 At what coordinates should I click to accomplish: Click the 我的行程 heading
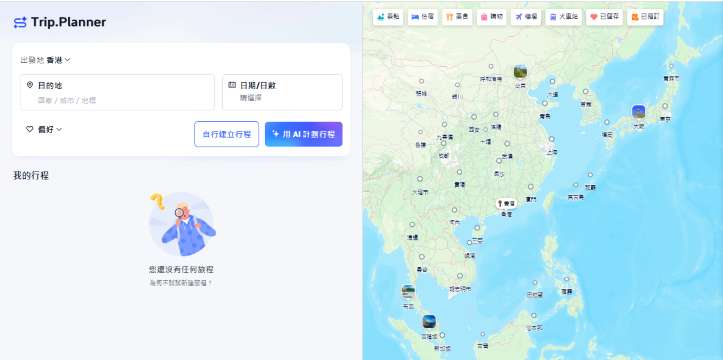(x=31, y=175)
